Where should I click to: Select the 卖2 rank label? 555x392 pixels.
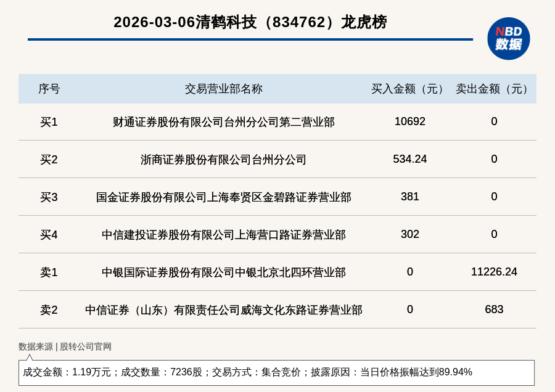point(49,310)
